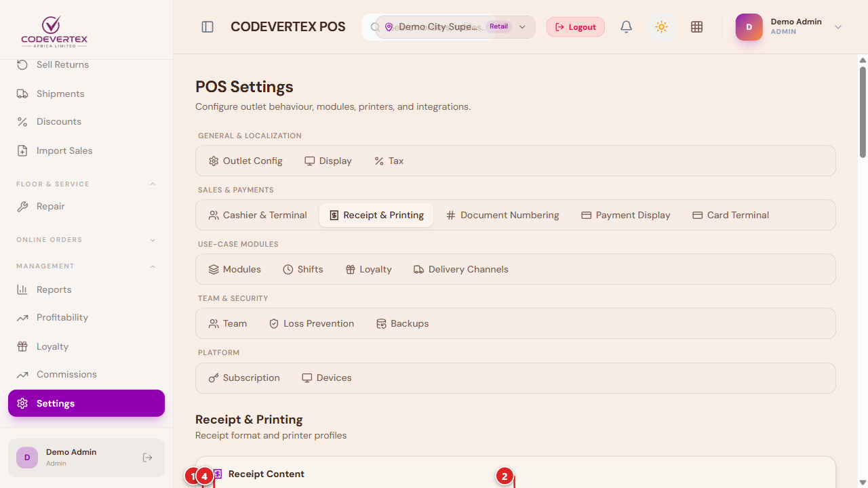868x488 pixels.
Task: Click the search magnifier icon in header
Action: (x=375, y=27)
